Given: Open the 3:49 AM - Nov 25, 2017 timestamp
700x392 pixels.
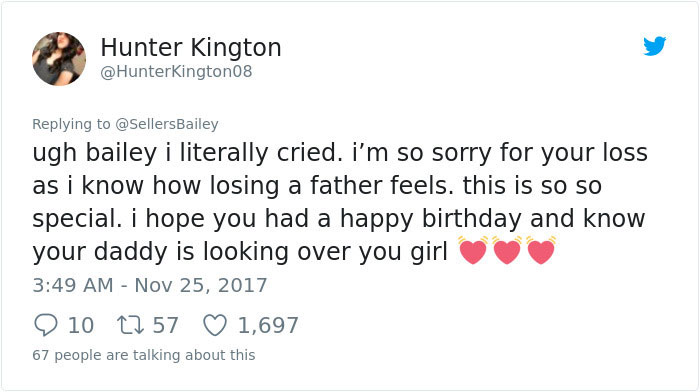Looking at the screenshot, I should (x=150, y=285).
